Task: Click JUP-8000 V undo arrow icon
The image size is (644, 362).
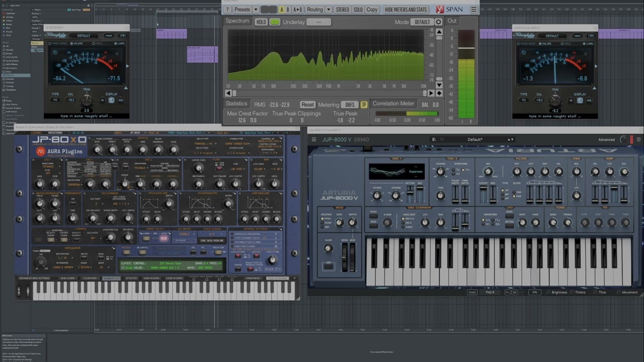Action: click(x=508, y=292)
